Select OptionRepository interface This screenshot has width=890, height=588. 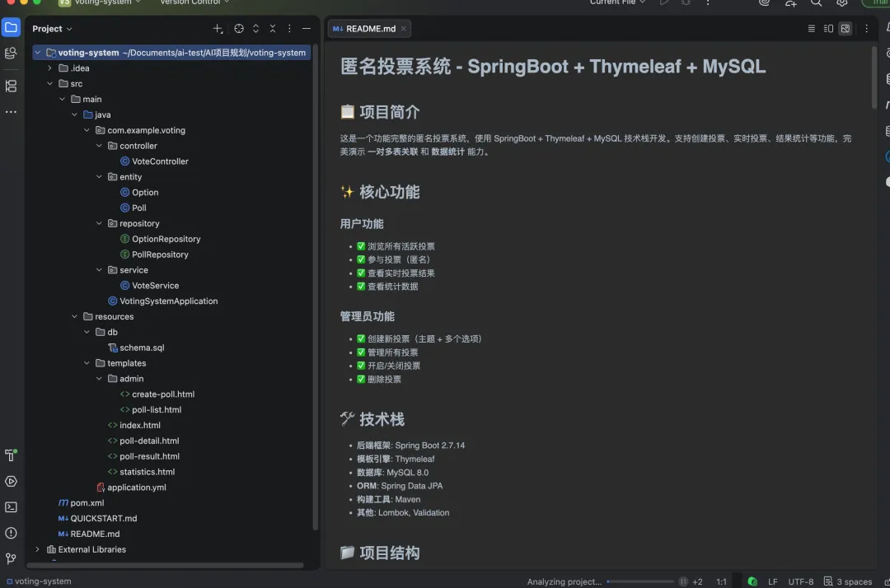click(161, 240)
